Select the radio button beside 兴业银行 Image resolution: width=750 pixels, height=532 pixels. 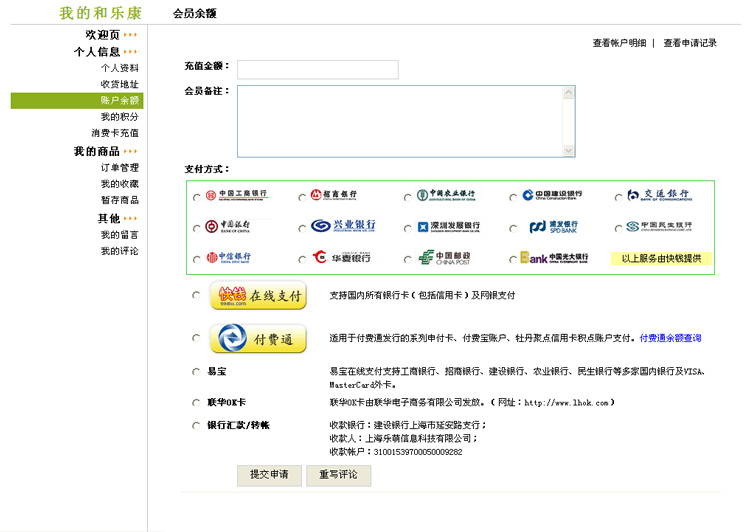click(x=302, y=229)
